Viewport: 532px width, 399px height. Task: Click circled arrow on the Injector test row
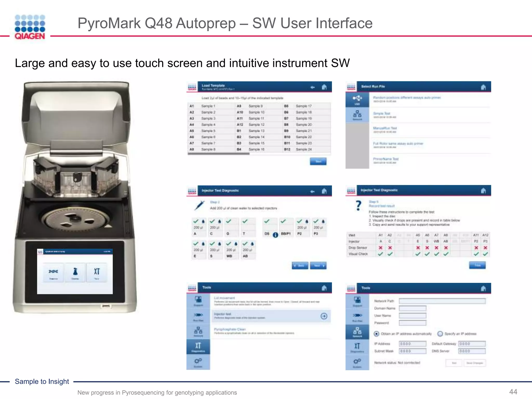pos(324,316)
